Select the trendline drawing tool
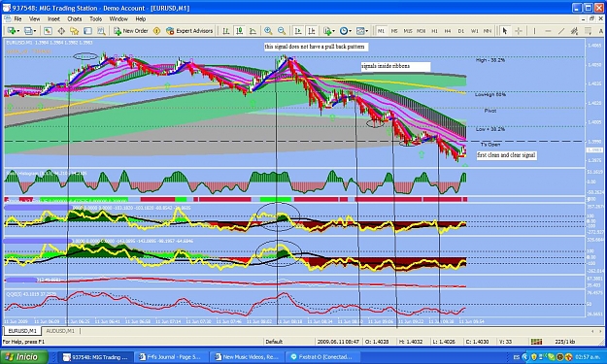Image resolution: width=607 pixels, height=364 pixels. tap(561, 31)
